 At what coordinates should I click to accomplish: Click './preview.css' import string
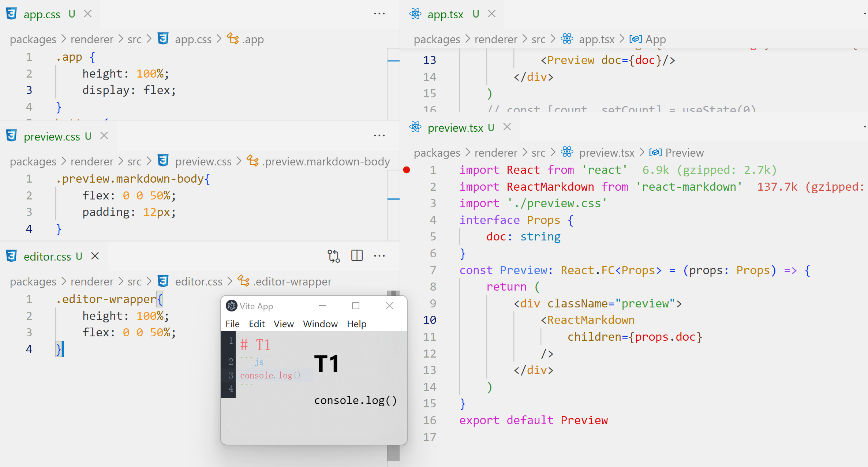point(557,203)
